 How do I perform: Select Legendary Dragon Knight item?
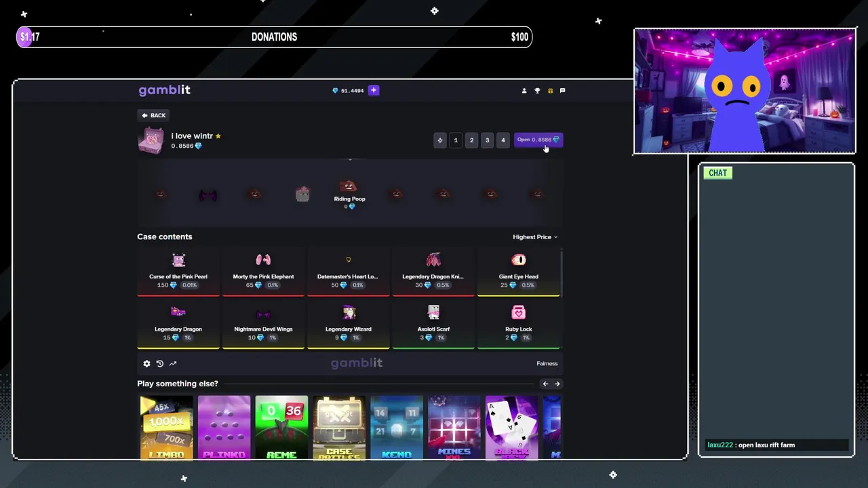coord(433,272)
